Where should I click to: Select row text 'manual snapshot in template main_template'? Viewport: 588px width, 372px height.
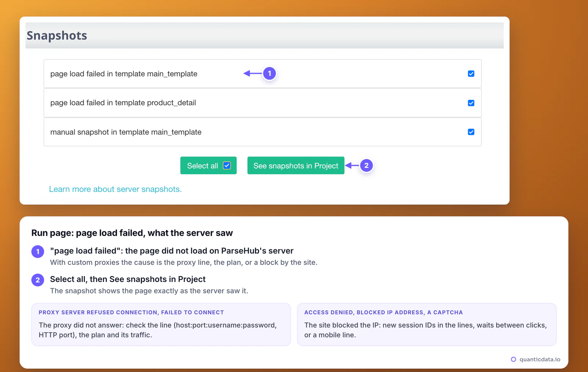tap(126, 132)
